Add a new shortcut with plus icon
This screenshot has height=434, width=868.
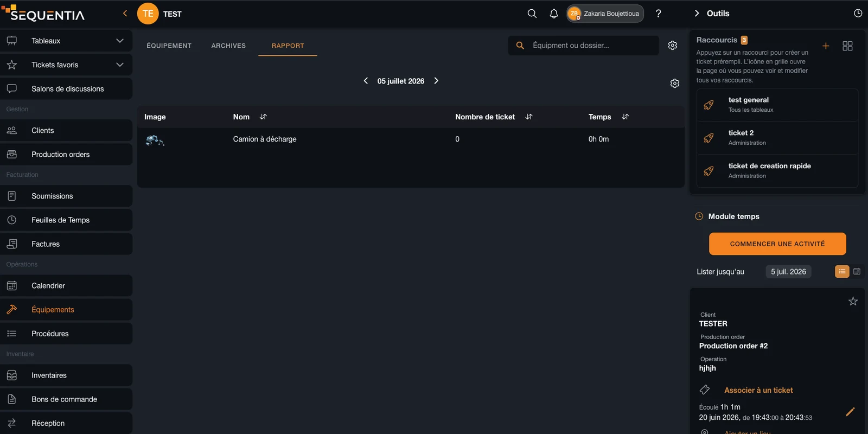pos(826,46)
